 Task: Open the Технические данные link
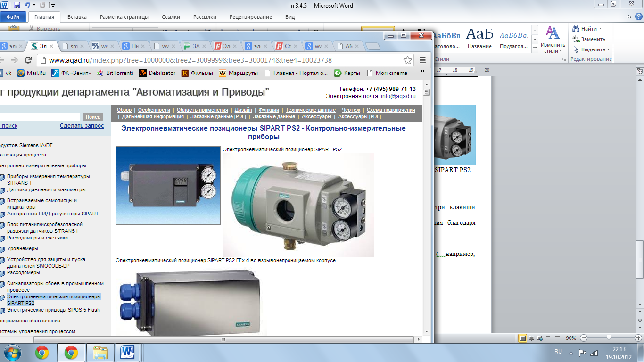pos(311,110)
